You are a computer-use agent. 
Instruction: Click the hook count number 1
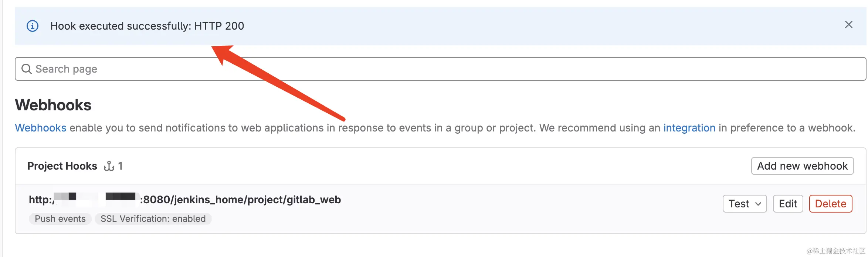click(120, 166)
